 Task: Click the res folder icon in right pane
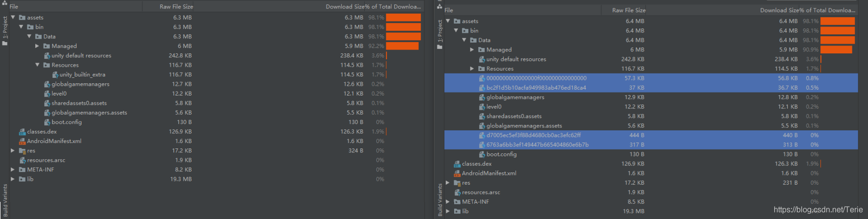point(457,183)
